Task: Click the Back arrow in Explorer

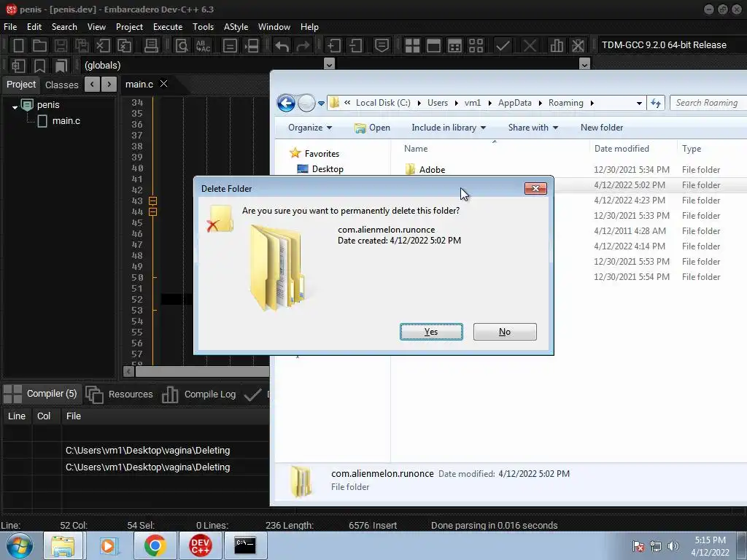Action: pyautogui.click(x=286, y=103)
